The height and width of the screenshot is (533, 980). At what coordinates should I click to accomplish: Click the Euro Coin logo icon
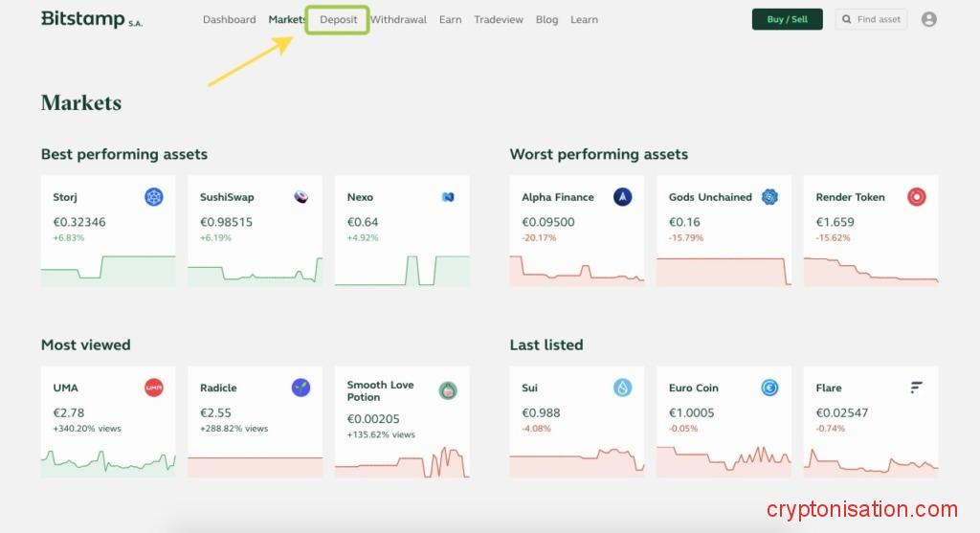(770, 388)
